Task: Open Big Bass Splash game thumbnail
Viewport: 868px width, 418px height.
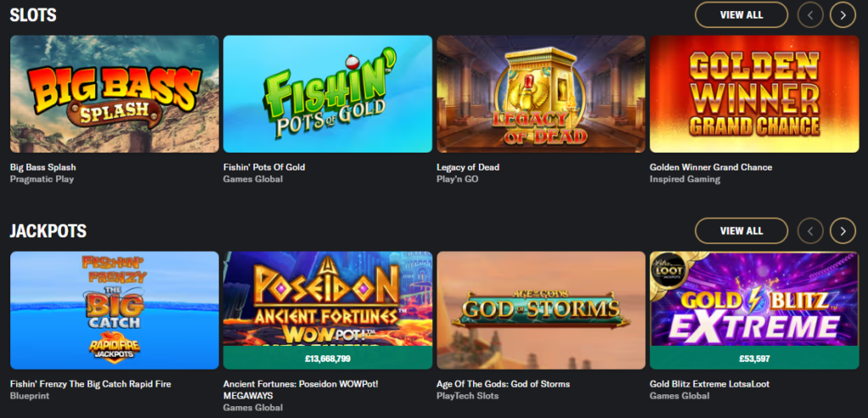Action: [114, 94]
